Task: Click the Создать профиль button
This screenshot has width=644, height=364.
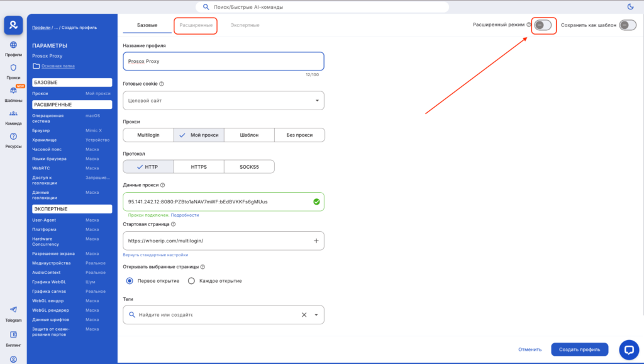Action: coord(579,350)
